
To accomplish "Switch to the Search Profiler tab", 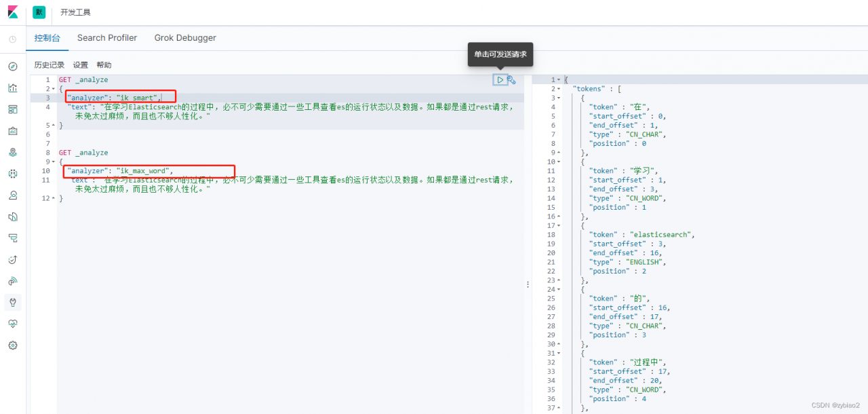I will pos(107,38).
